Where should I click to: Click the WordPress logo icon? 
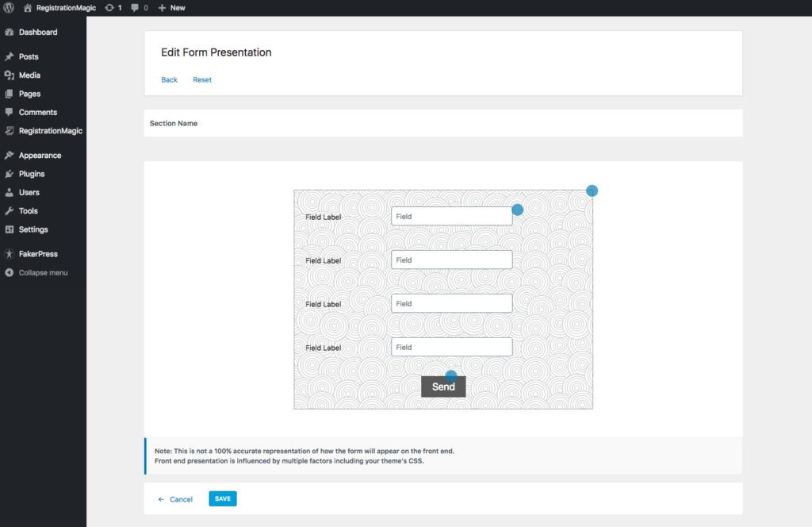[x=9, y=7]
